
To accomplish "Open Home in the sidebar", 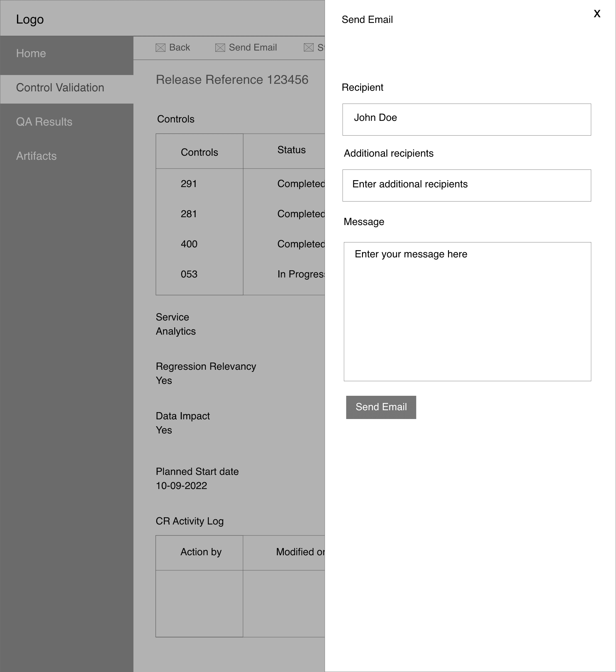I will pyautogui.click(x=31, y=53).
